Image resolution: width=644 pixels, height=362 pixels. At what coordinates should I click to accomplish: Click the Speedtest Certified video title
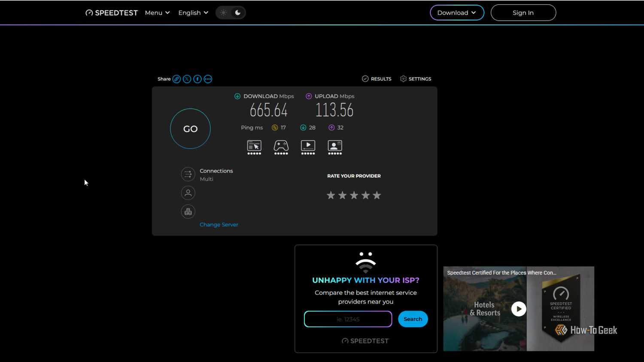click(501, 273)
